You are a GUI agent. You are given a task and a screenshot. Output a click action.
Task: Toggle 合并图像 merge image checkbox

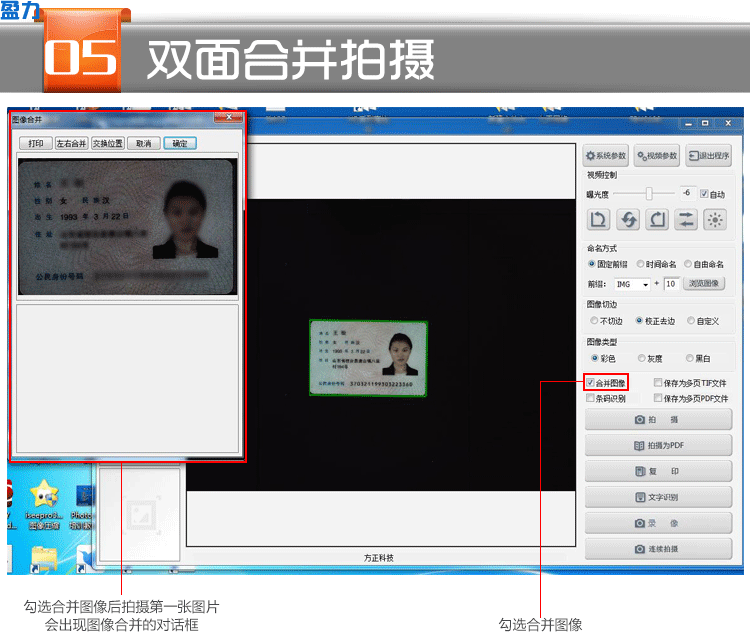point(591,383)
